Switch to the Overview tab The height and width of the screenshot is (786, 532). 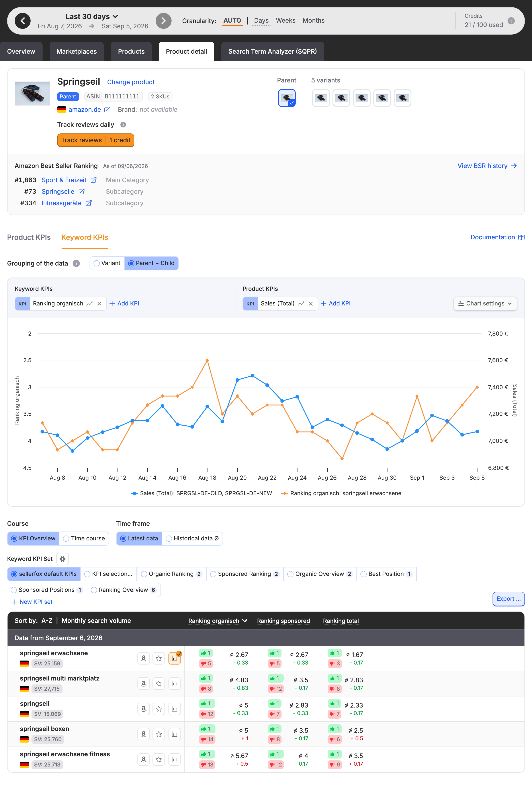(21, 51)
